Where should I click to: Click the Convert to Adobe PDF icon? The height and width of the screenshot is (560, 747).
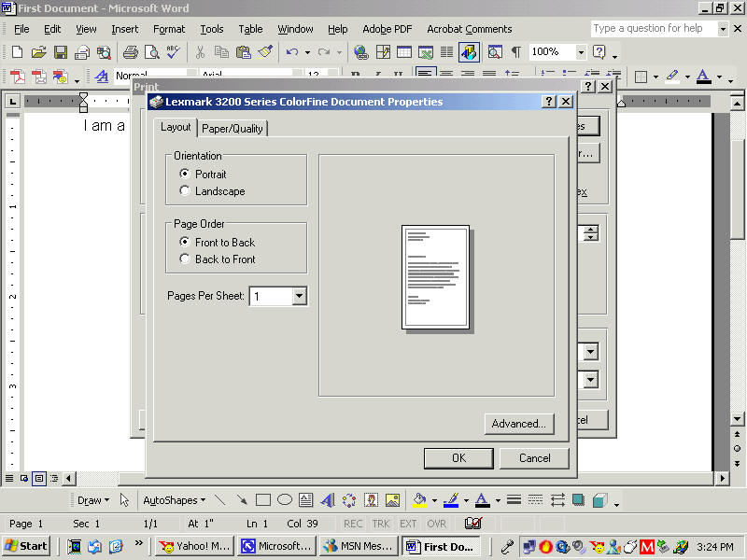[x=17, y=77]
